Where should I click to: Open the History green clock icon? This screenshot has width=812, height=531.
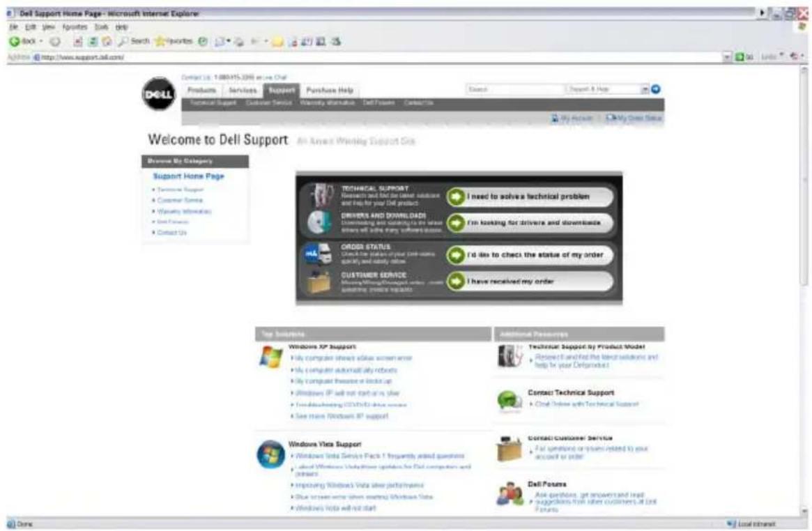pyautogui.click(x=203, y=41)
